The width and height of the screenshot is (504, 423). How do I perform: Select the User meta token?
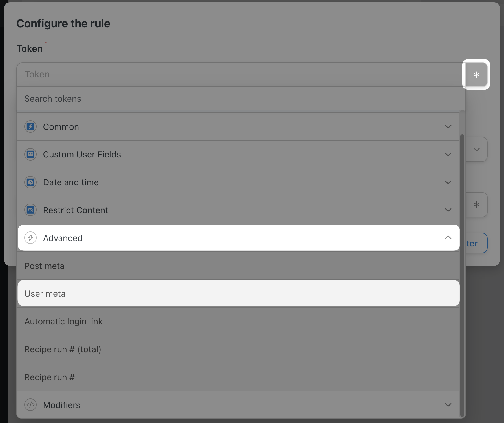click(45, 293)
